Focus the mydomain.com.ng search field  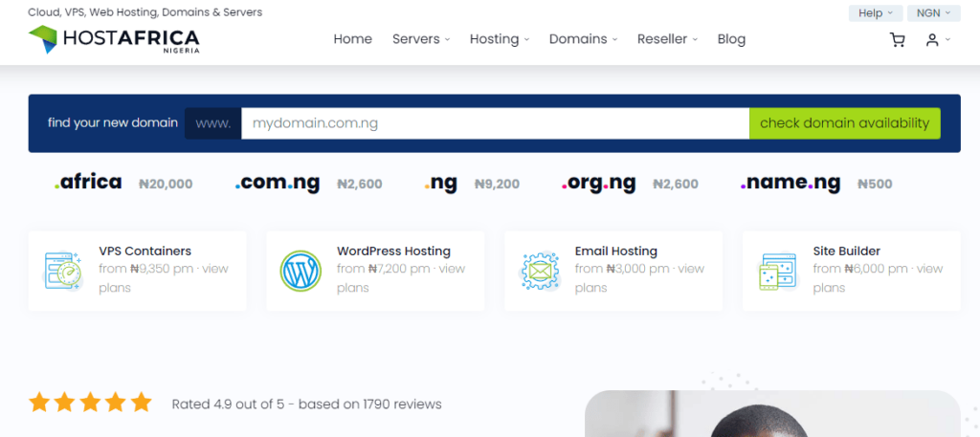click(495, 123)
